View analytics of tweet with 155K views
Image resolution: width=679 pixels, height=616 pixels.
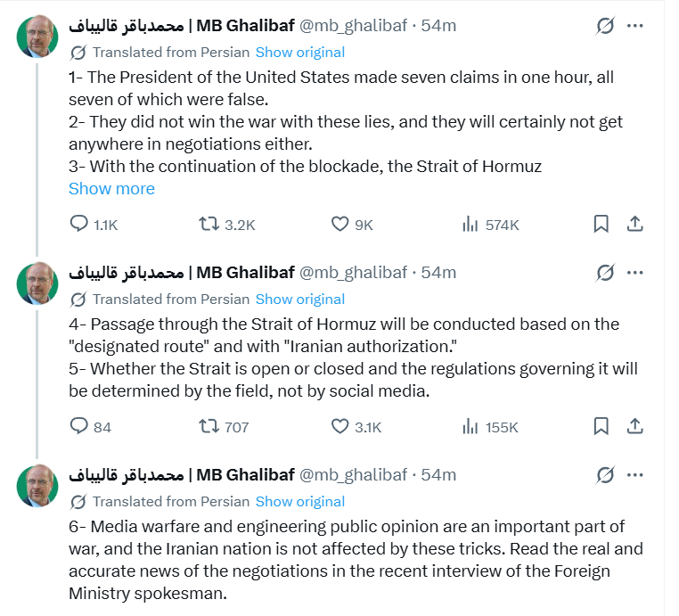click(470, 427)
